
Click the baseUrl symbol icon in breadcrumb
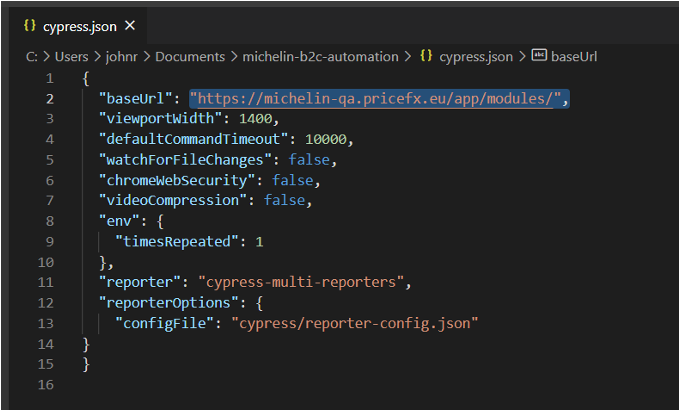[x=539, y=55]
